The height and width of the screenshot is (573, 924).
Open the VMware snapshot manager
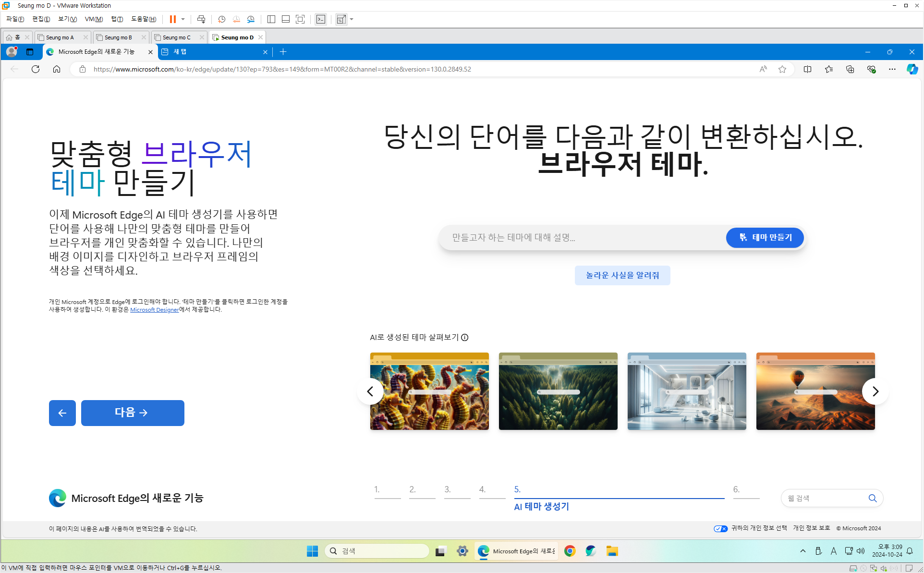tap(251, 19)
